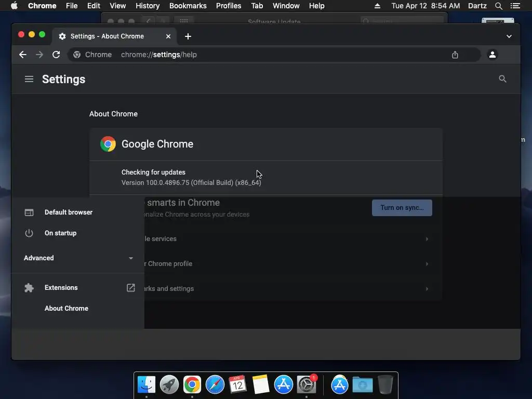
Task: Open the Chrome menu in menu bar
Action: coord(42,6)
